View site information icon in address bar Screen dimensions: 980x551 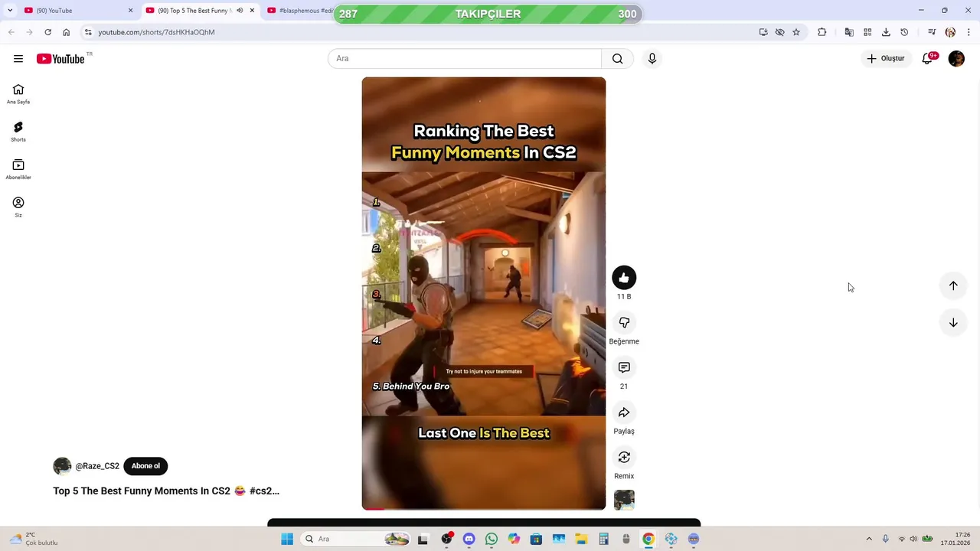coord(88,32)
